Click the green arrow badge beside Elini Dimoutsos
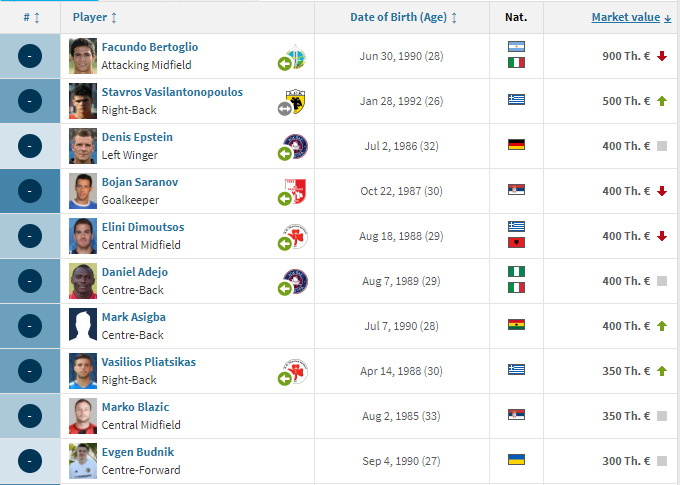The height and width of the screenshot is (485, 680). [284, 244]
